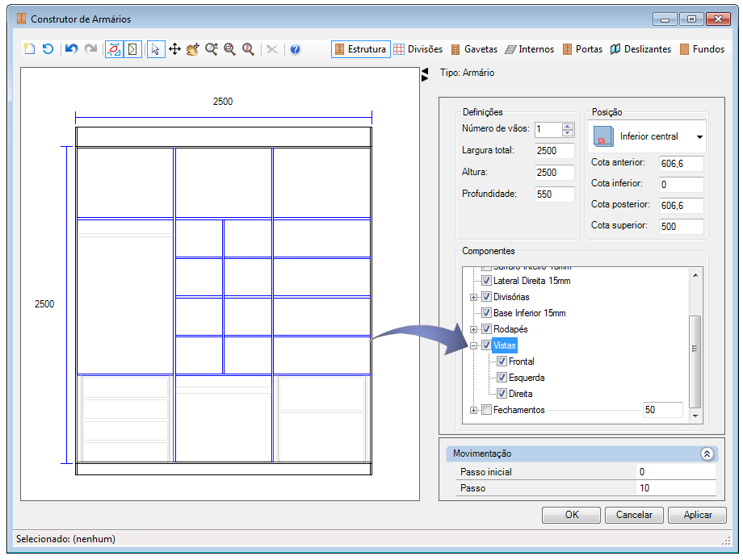Screen dimensions: 743x560
Task: Click the Passo value cell showing 10
Action: click(676, 488)
